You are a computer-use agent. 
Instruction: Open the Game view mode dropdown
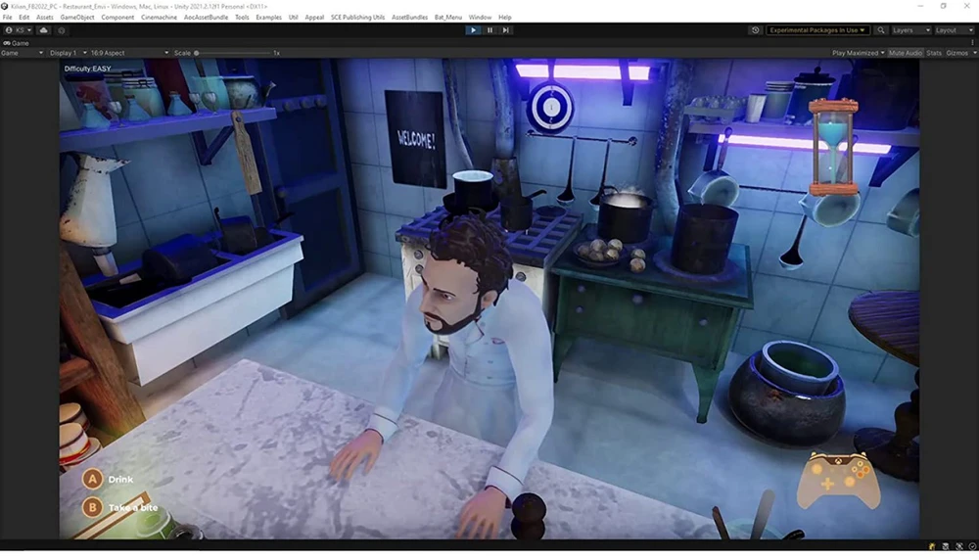pos(22,53)
